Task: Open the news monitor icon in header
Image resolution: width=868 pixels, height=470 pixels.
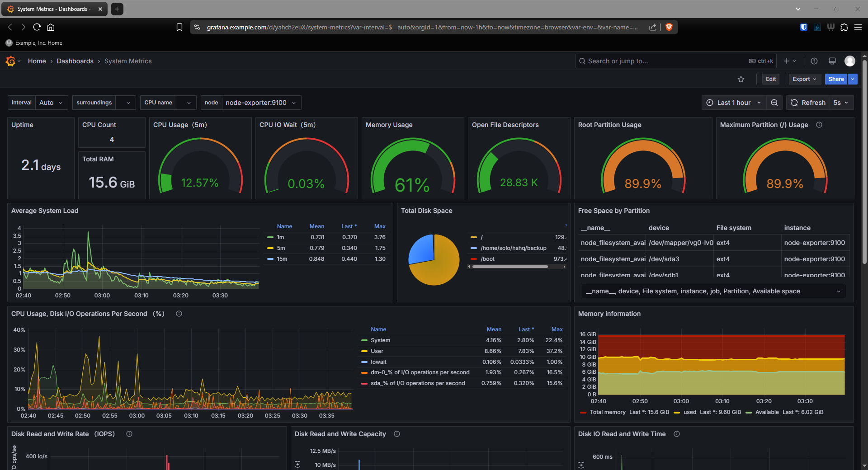Action: [x=832, y=61]
